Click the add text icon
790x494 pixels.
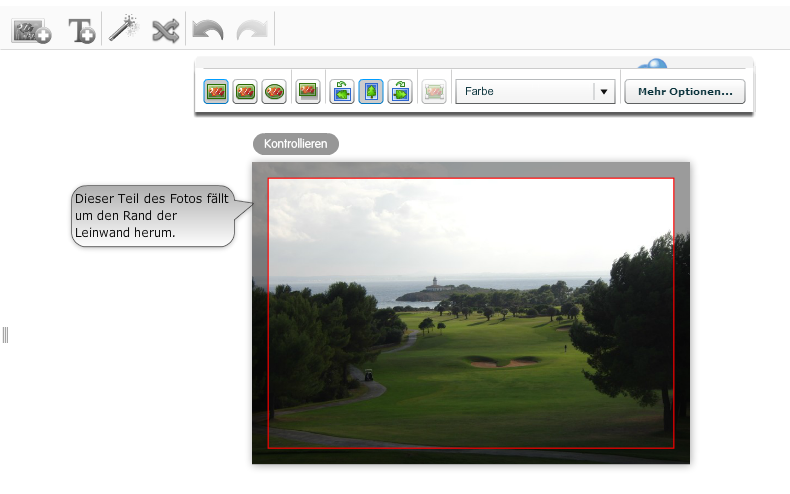(82, 31)
